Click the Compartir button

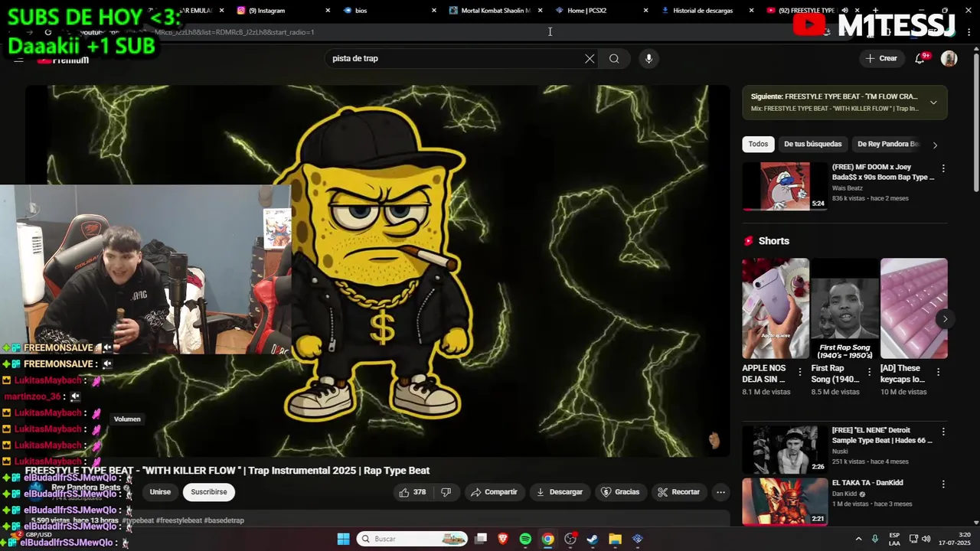[494, 492]
